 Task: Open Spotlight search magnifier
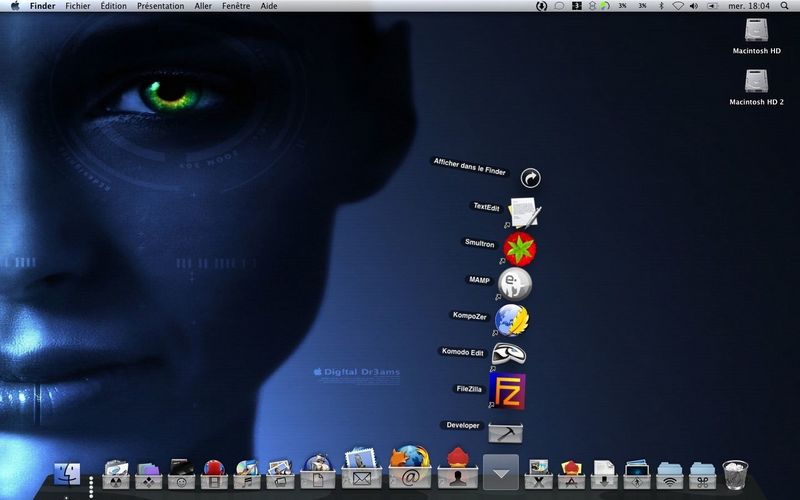pyautogui.click(x=784, y=6)
